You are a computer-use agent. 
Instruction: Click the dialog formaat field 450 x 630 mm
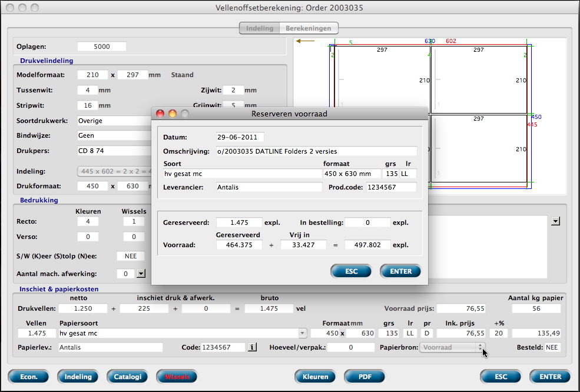click(x=352, y=174)
